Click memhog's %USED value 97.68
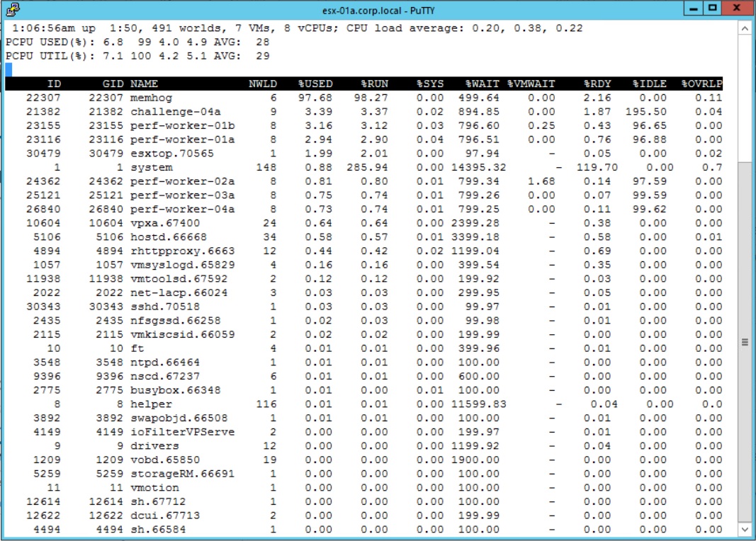 click(315, 98)
